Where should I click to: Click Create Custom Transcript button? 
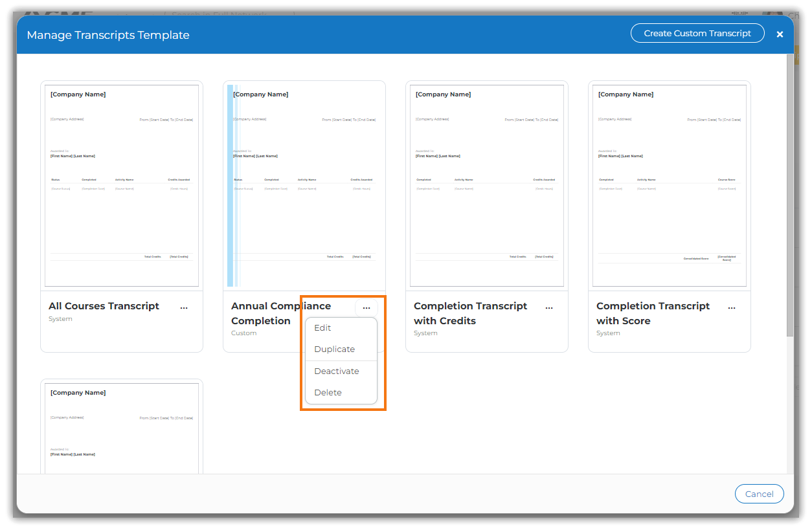coord(697,34)
